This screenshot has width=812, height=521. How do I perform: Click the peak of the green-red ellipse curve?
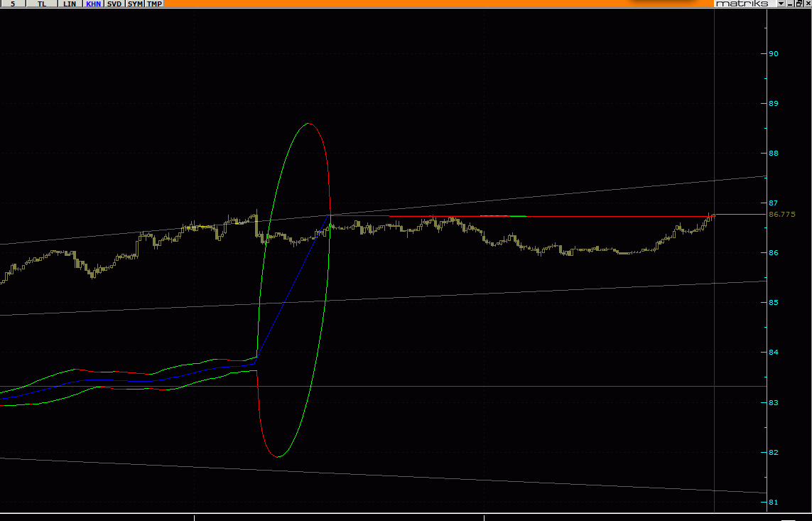[x=308, y=123]
